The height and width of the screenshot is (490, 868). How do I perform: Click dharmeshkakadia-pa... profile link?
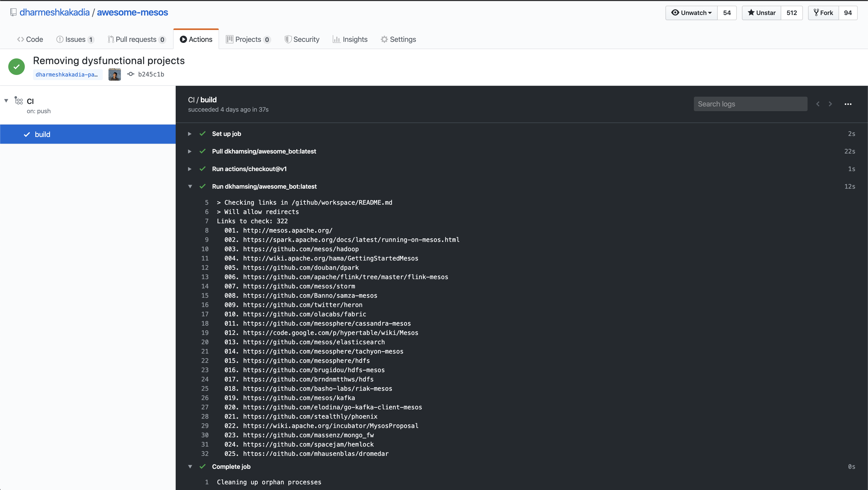click(x=66, y=74)
